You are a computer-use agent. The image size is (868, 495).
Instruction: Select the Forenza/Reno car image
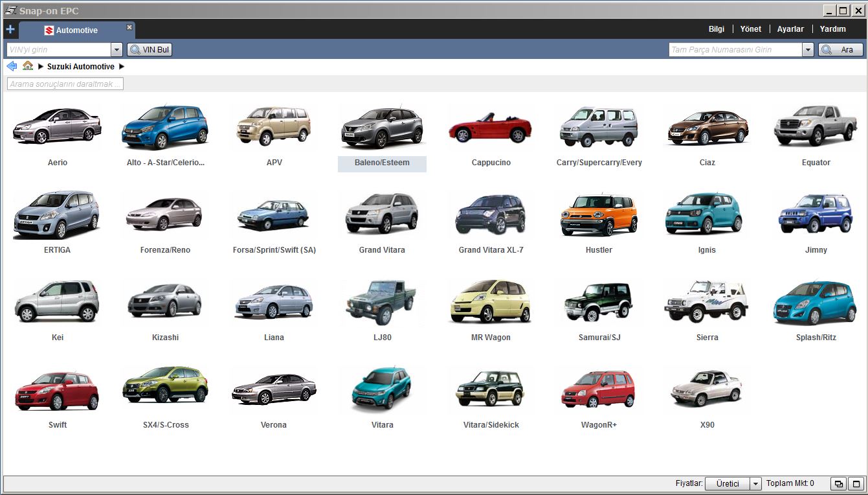[x=165, y=214]
